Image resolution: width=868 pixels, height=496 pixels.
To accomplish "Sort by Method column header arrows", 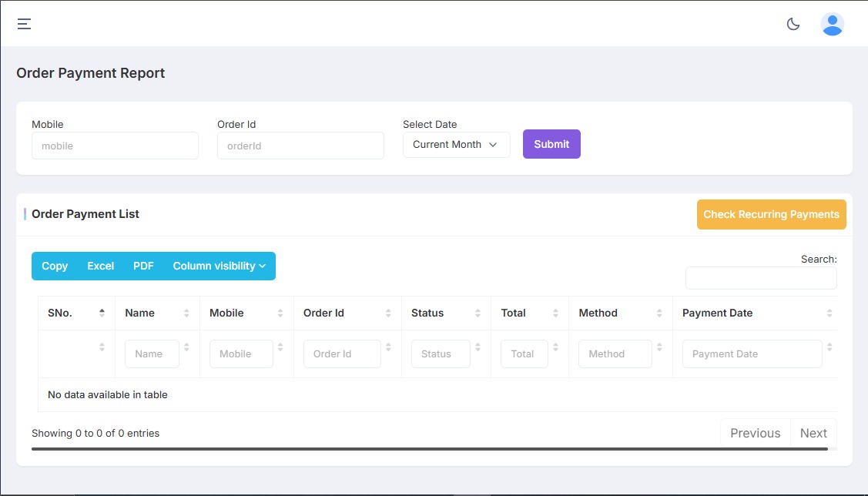I will click(659, 313).
